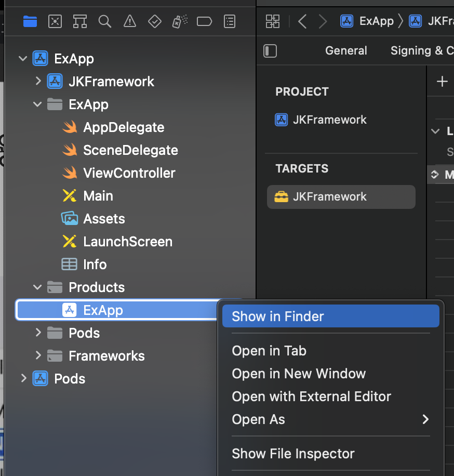Choose Show File Inspector
Image resolution: width=454 pixels, height=476 pixels.
coord(331,454)
